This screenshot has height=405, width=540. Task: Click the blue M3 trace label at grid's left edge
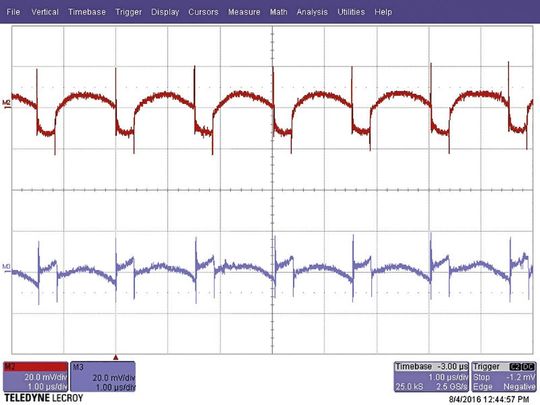tap(7, 267)
